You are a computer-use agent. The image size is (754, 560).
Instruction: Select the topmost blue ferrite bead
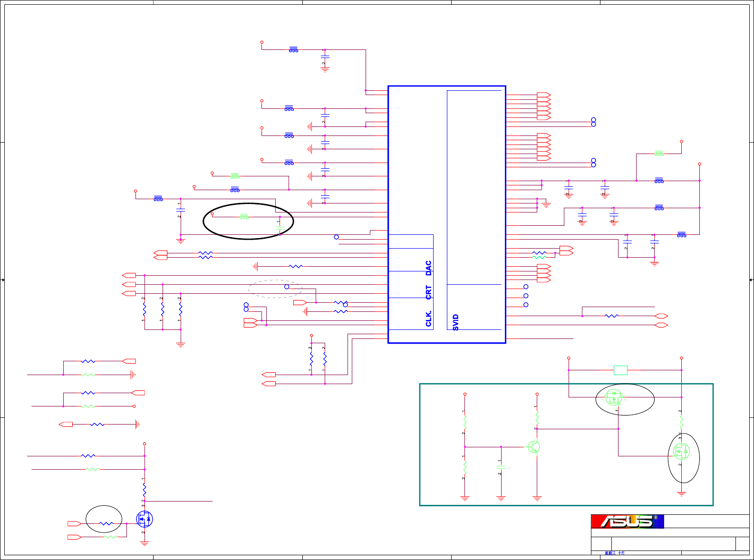(x=294, y=49)
